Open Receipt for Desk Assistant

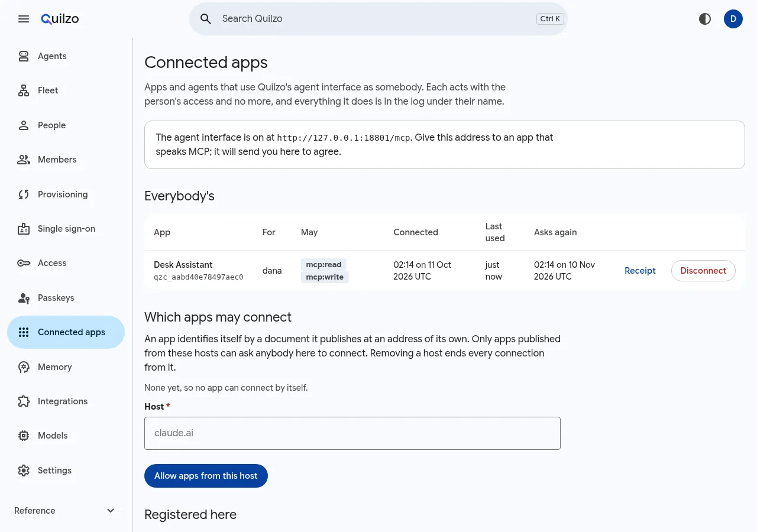(640, 271)
